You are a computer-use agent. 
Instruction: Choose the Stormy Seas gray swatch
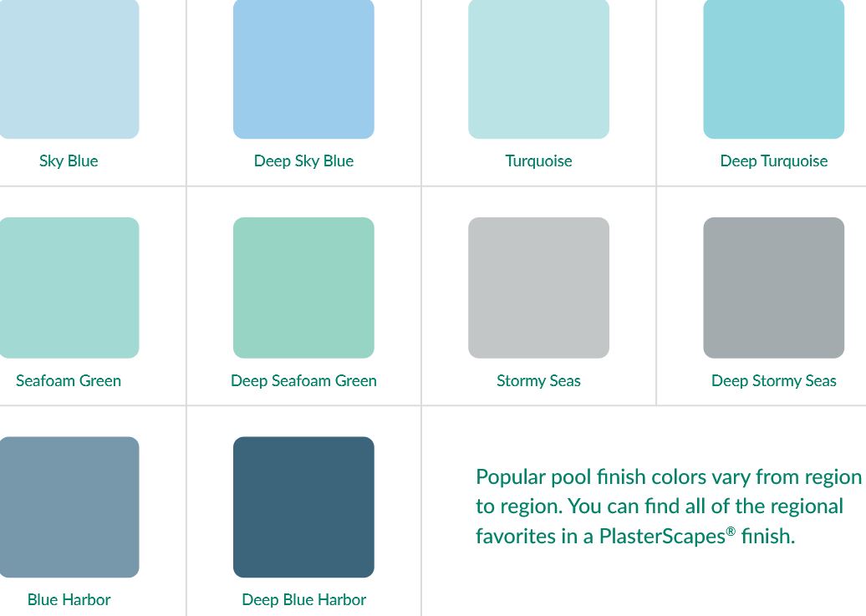[x=538, y=288]
